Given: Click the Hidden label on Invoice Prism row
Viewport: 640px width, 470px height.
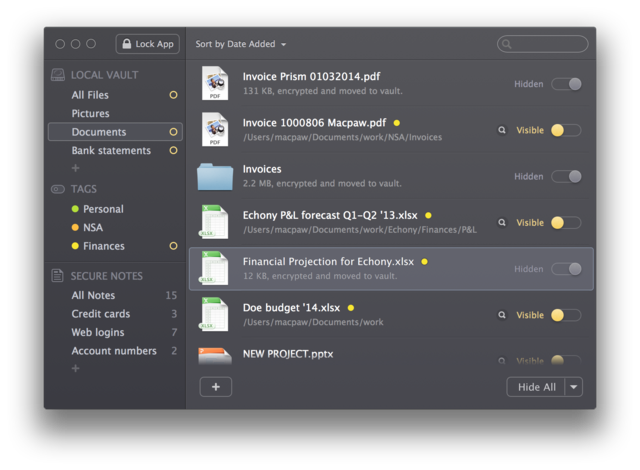Looking at the screenshot, I should pyautogui.click(x=529, y=84).
